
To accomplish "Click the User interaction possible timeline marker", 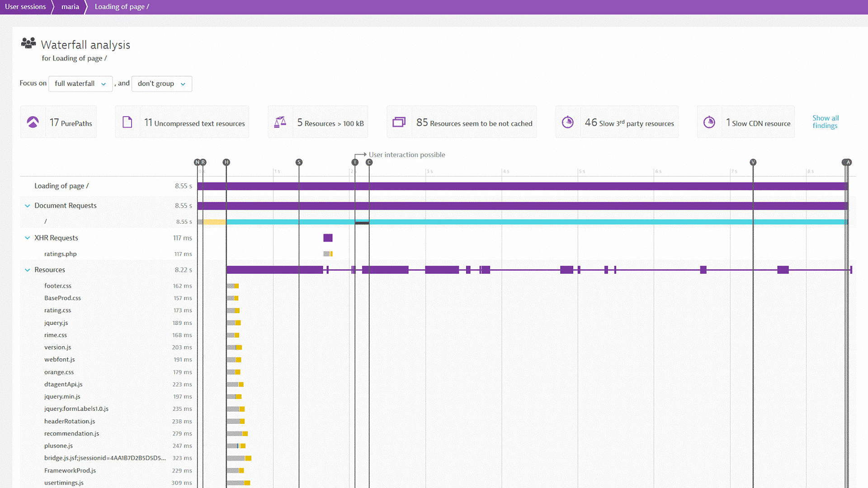I will click(355, 162).
